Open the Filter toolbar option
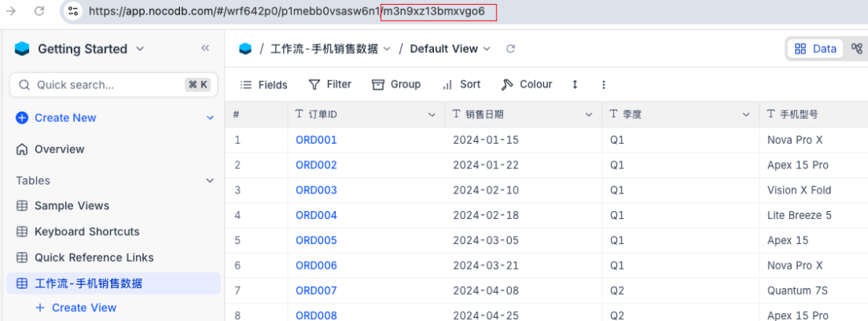Image resolution: width=868 pixels, height=321 pixels. click(330, 84)
